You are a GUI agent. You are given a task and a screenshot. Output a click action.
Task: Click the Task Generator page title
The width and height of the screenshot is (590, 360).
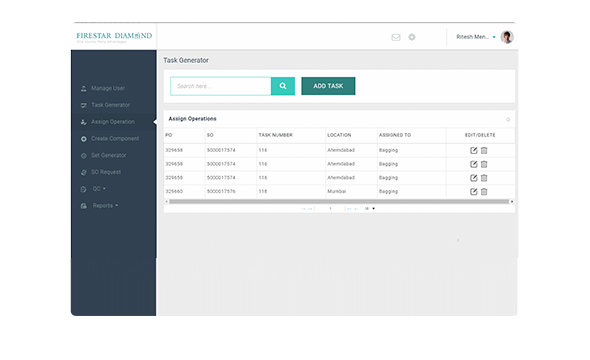186,60
